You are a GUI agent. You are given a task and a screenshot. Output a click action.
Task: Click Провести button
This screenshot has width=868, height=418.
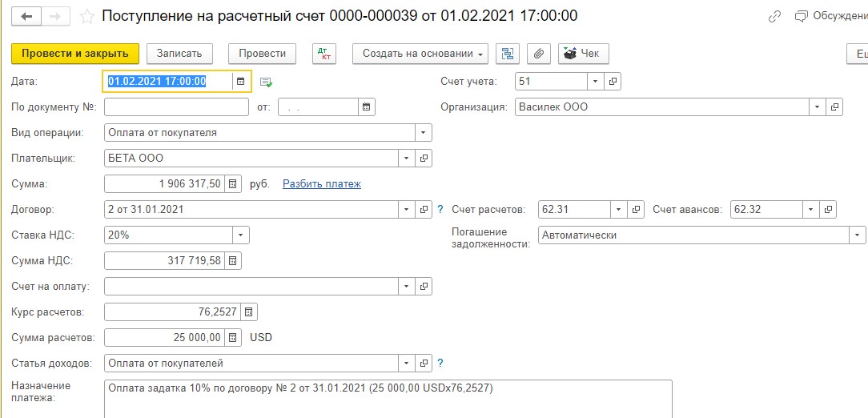(x=263, y=54)
